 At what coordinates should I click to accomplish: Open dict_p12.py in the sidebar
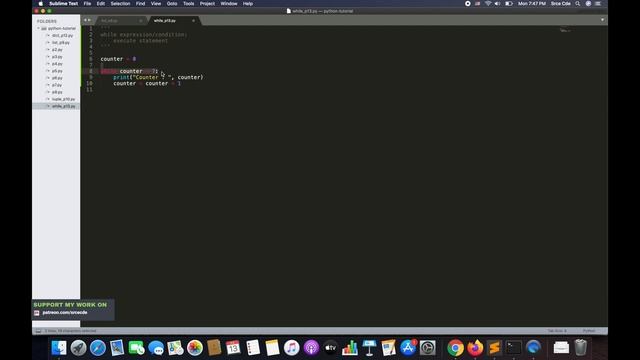click(x=62, y=36)
